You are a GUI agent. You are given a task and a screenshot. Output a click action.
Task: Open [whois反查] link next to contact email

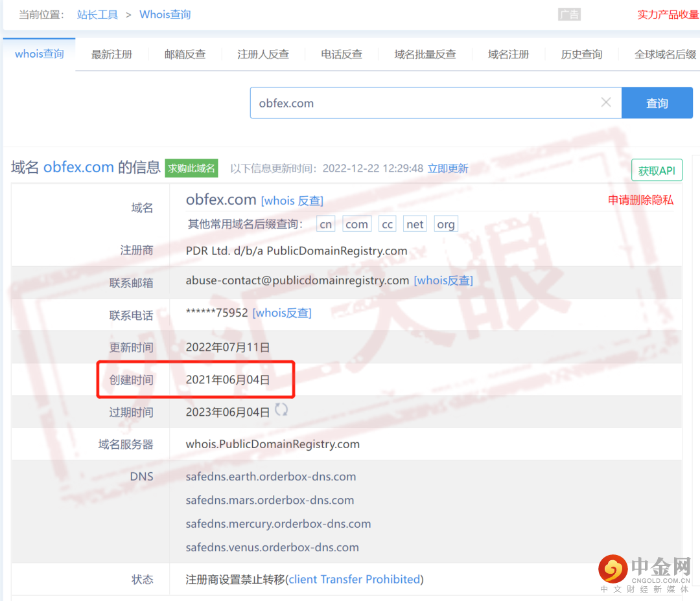[x=443, y=280]
